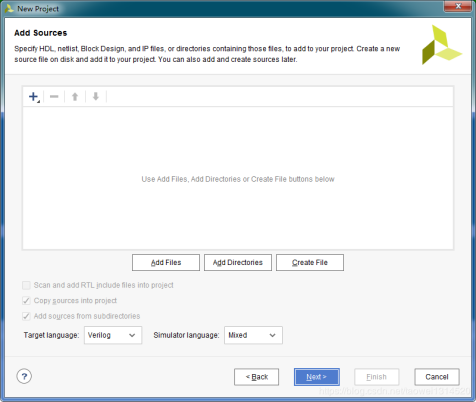
Task: Click the Vivado logo in title bar
Action: click(9, 9)
